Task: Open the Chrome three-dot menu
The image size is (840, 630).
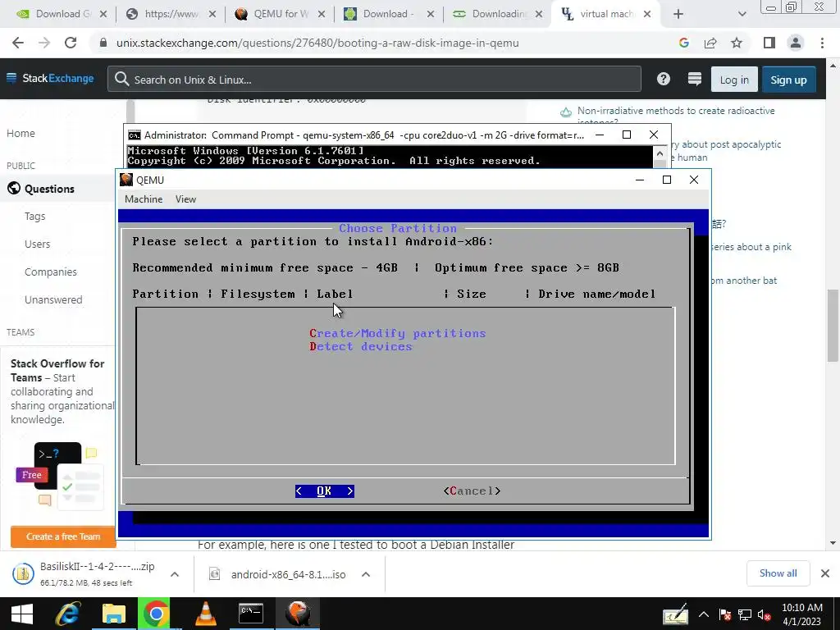Action: [822, 43]
